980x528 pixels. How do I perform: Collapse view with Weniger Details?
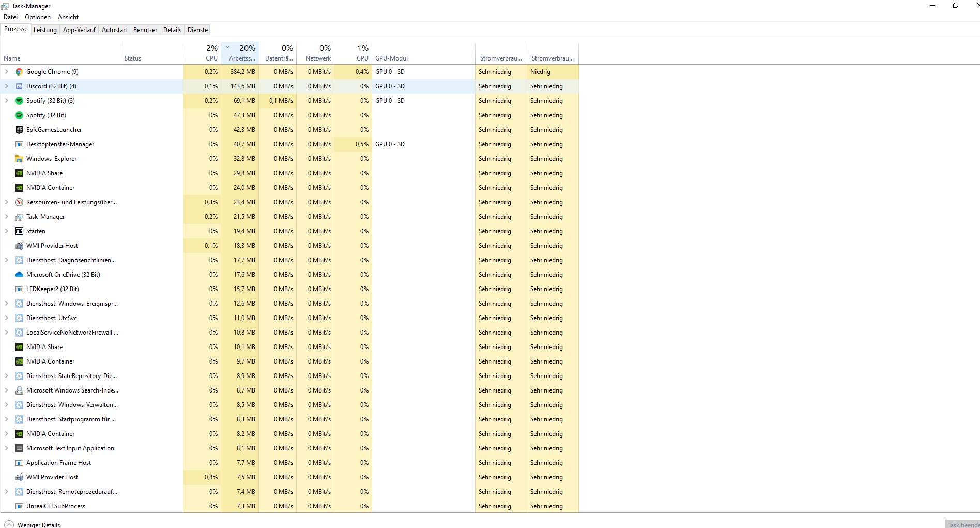tap(32, 524)
